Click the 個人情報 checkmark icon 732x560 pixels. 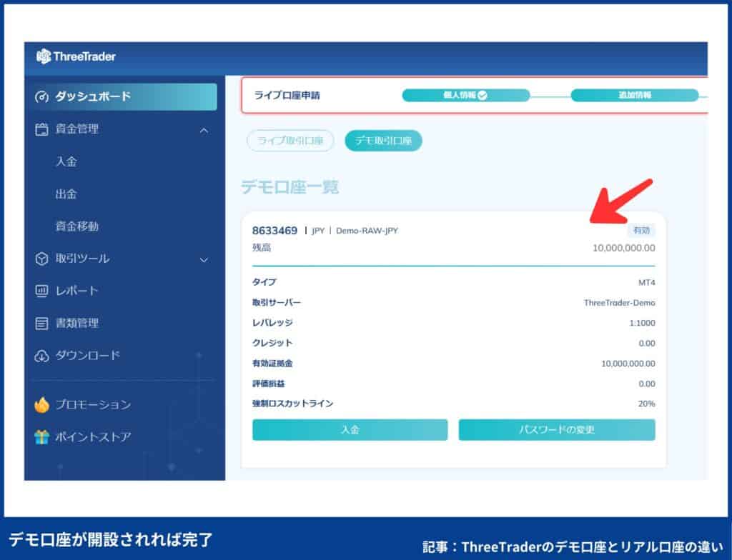(x=483, y=95)
